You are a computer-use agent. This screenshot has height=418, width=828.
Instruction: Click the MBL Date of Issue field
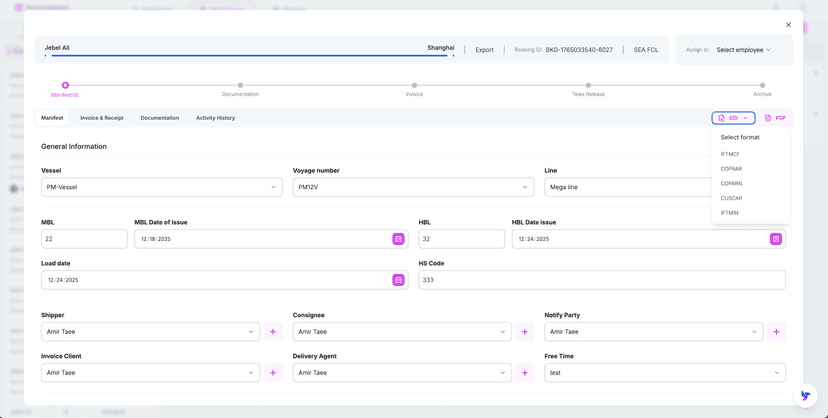(x=271, y=239)
